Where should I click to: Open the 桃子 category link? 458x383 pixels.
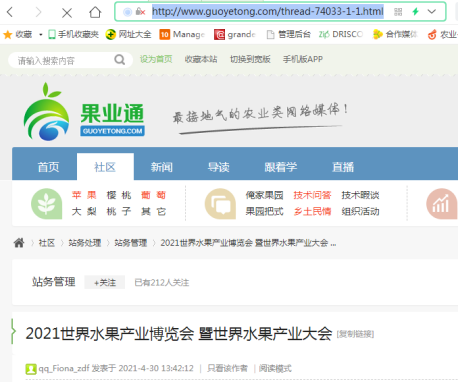119,211
